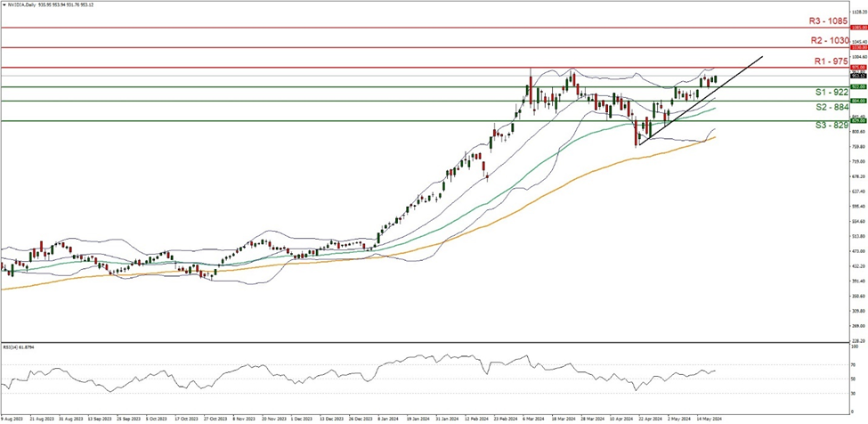Click the 975.00 red price tag on axis
Screen dimensions: 868x424
(856, 68)
